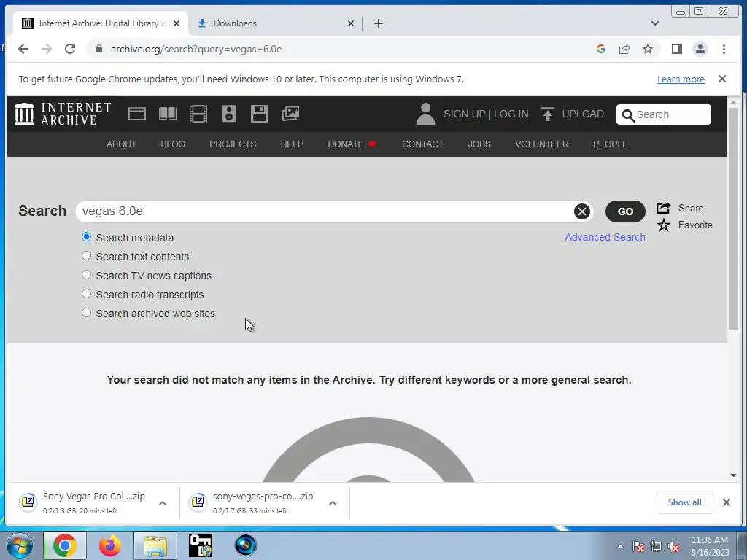Select Search archived web sites option
This screenshot has width=747, height=560.
86,314
